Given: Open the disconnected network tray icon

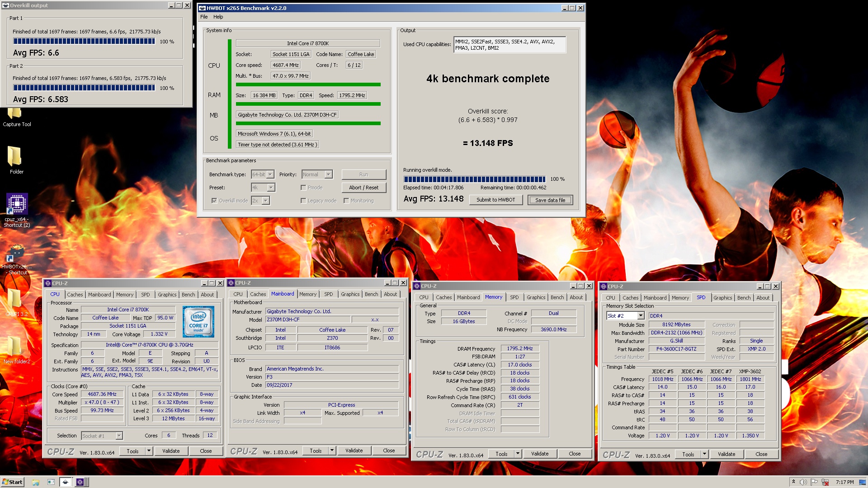Looking at the screenshot, I should click(825, 482).
